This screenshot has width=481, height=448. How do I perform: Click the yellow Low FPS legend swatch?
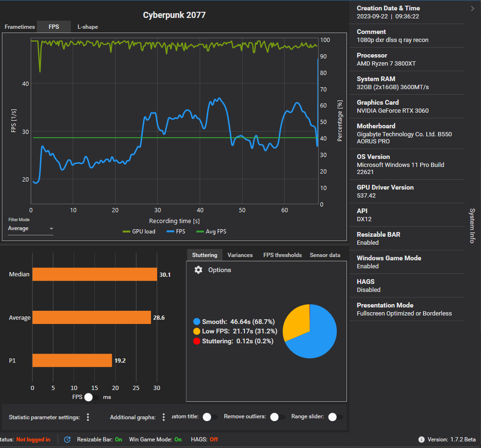(x=197, y=331)
